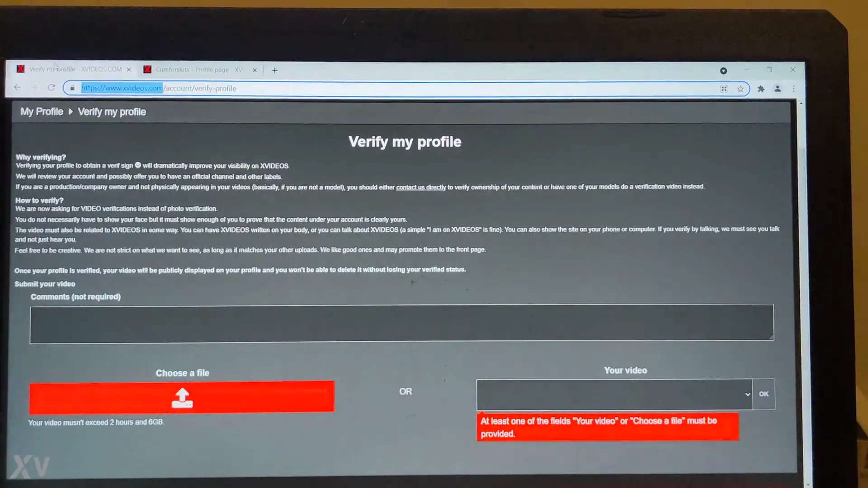Close the Verify my profile tab
Viewport: 868px width, 488px height.
(x=129, y=70)
